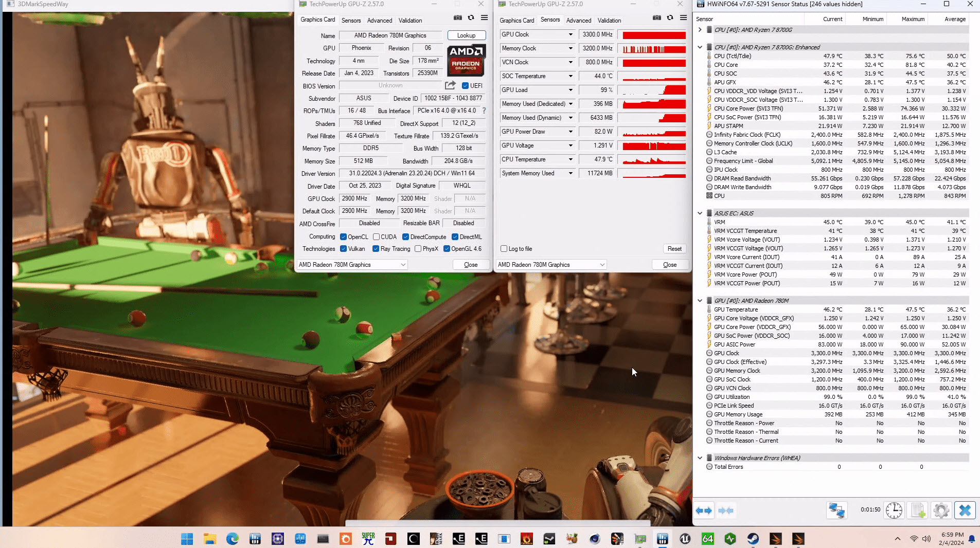Click Unreal Engine taskbar icon
The width and height of the screenshot is (980, 548).
(x=685, y=539)
